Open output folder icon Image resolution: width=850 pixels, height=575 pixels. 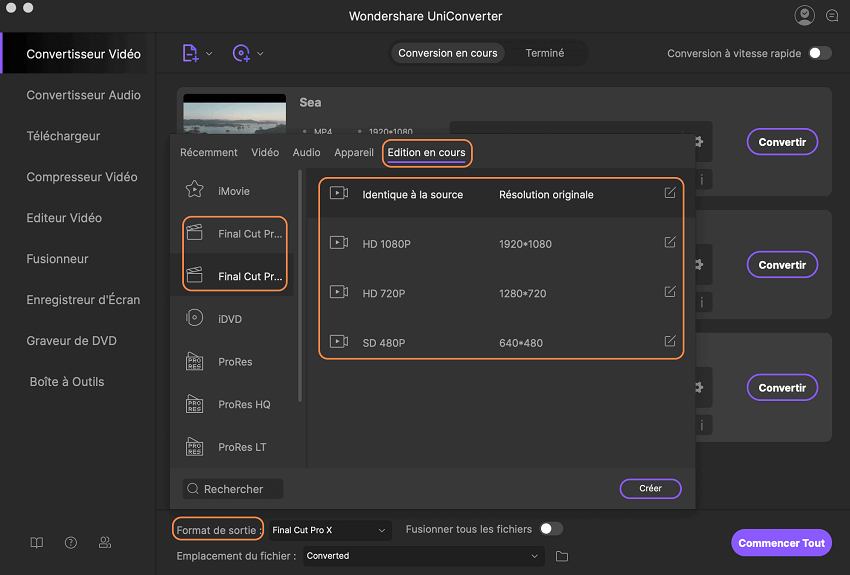tap(562, 556)
